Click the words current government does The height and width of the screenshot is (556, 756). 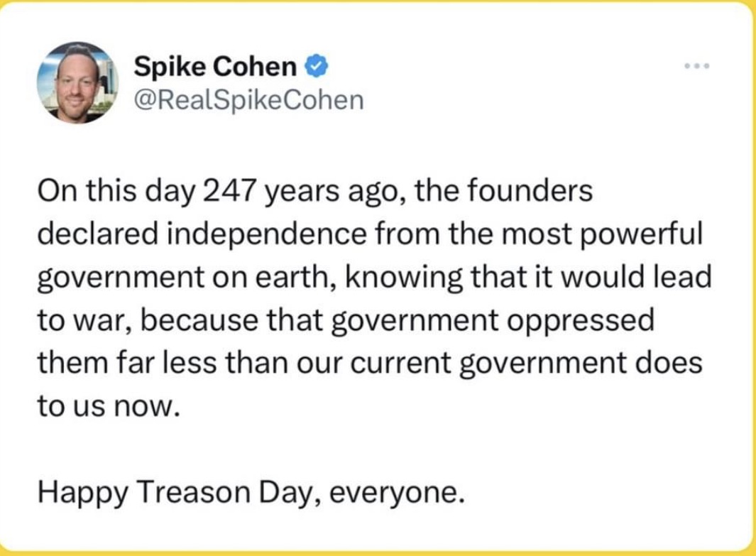click(526, 364)
